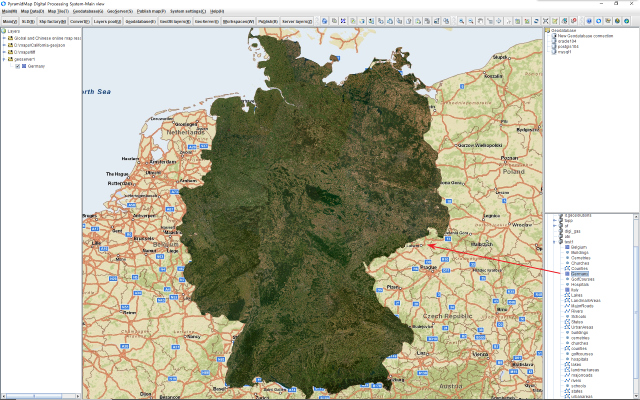Open the Help(H) menu
This screenshot has height=400, width=640.
[x=217, y=11]
